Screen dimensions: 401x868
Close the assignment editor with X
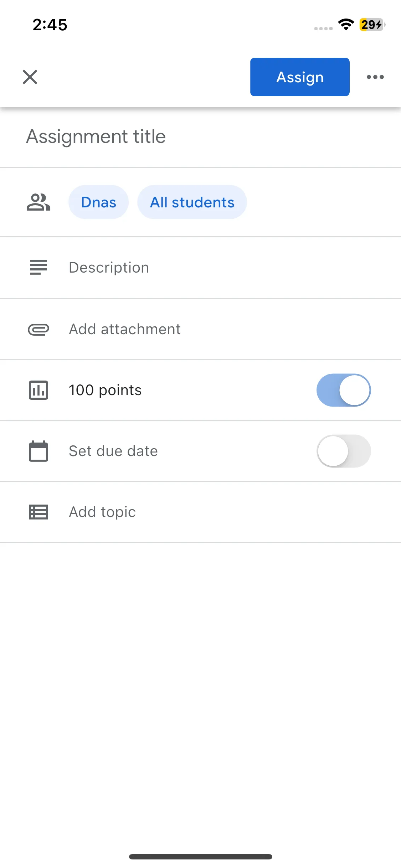(30, 77)
